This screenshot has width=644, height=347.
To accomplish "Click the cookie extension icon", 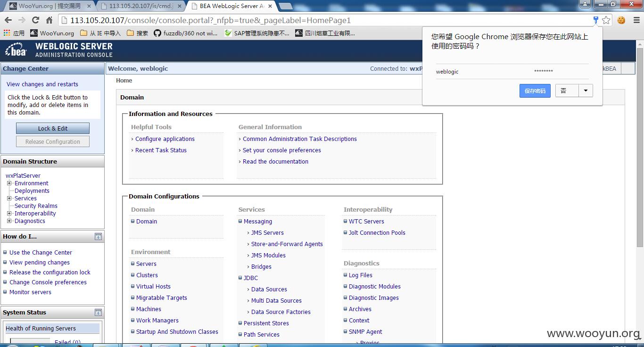I will (x=621, y=20).
